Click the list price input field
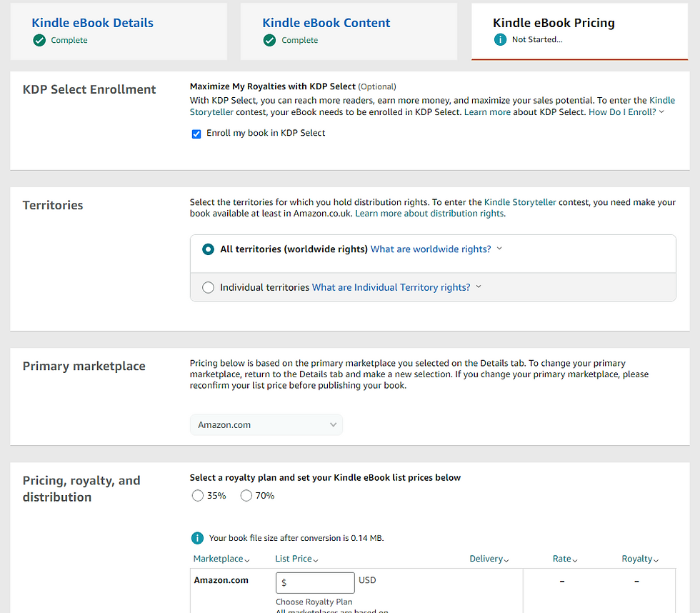 315,582
